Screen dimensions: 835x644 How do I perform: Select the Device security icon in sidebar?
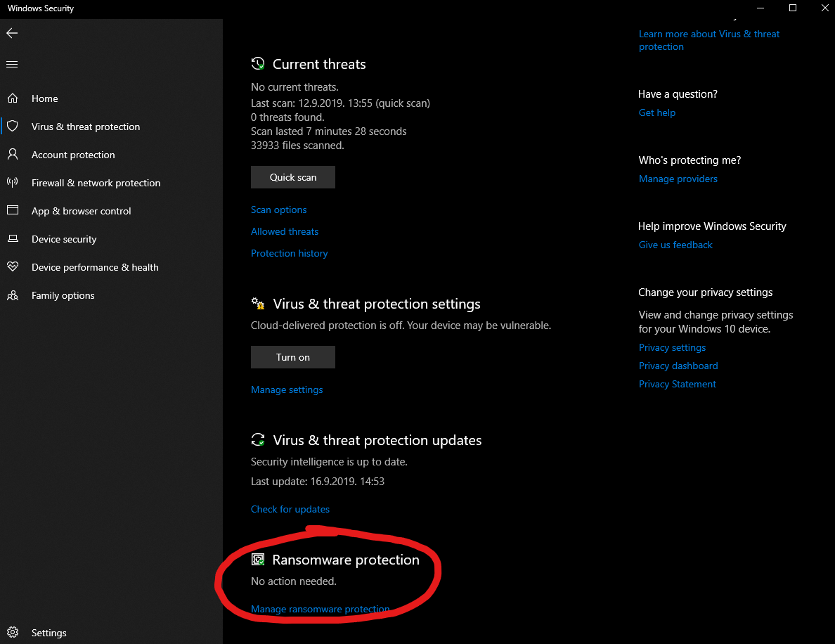(13, 239)
